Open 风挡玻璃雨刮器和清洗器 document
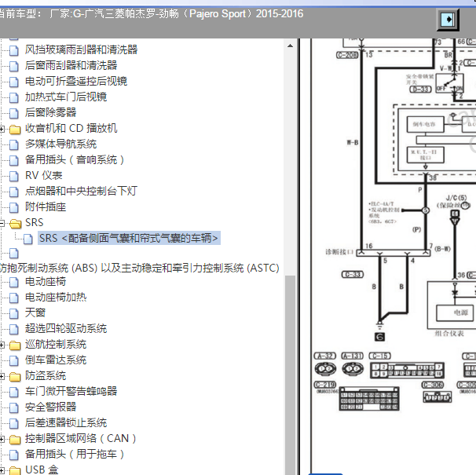Image resolution: width=476 pixels, height=475 pixels. (x=81, y=49)
